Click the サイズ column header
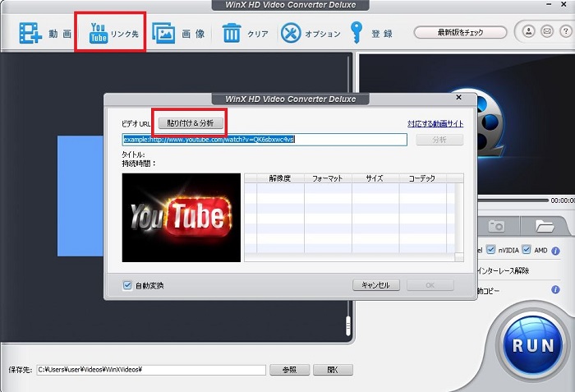Viewport: 575px width, 392px height. click(375, 178)
